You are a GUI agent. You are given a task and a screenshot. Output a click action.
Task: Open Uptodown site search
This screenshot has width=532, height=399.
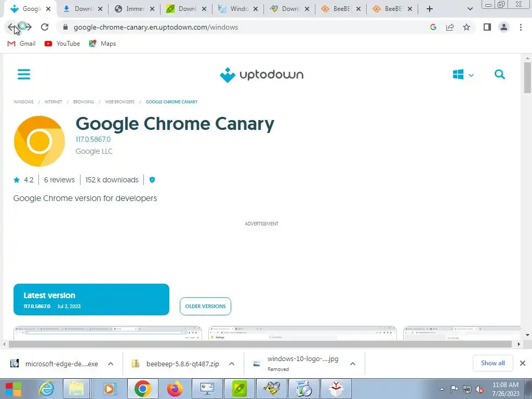point(499,74)
